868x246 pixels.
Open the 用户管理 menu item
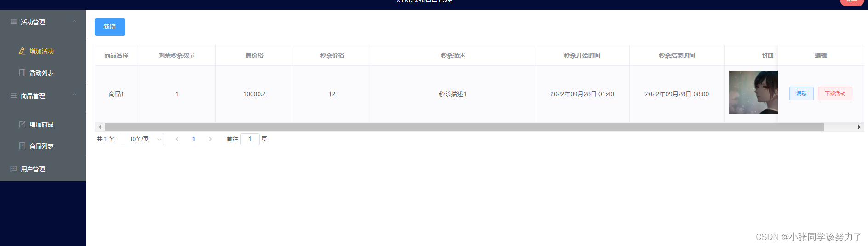tap(43, 169)
